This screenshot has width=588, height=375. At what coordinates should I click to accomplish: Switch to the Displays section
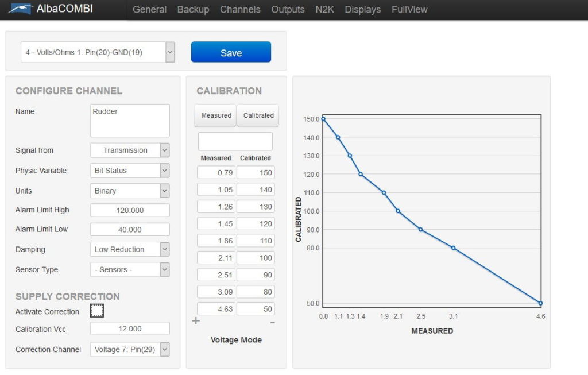(x=362, y=10)
